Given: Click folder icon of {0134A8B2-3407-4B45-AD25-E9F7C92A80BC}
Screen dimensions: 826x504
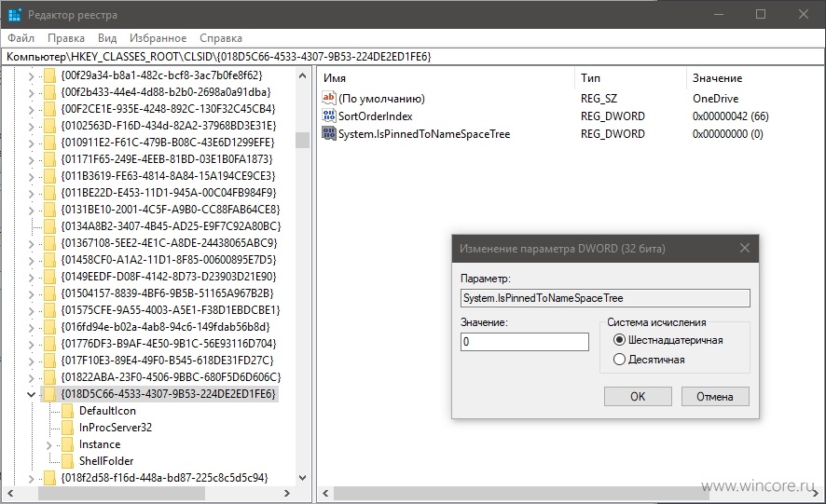Looking at the screenshot, I should [49, 226].
